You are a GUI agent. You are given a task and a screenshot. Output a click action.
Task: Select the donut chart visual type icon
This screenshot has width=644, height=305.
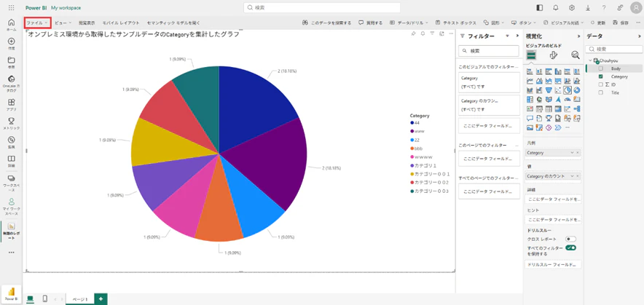tap(577, 90)
